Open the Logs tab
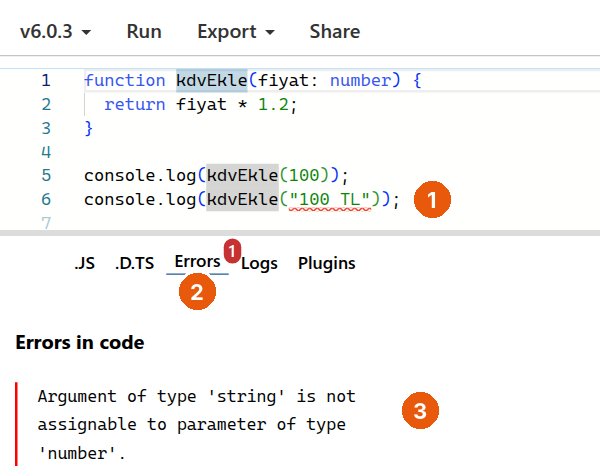Image resolution: width=600 pixels, height=476 pixels. pos(259,263)
